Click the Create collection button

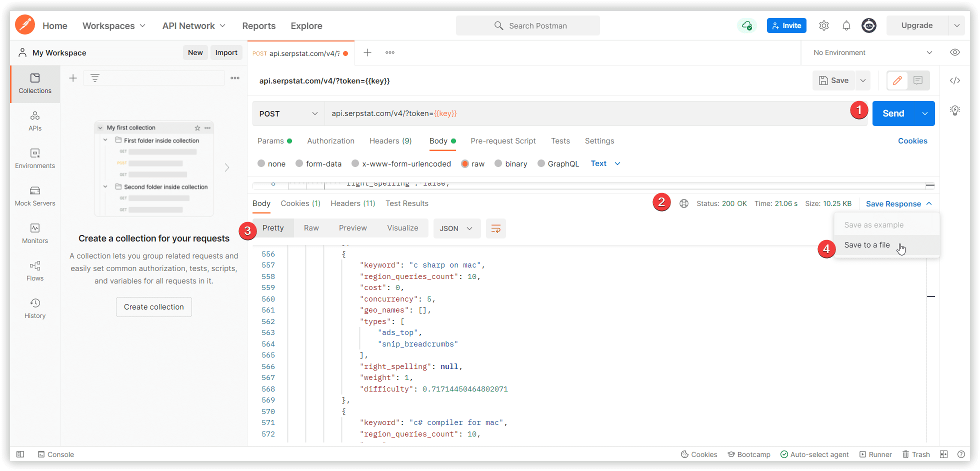tap(154, 307)
